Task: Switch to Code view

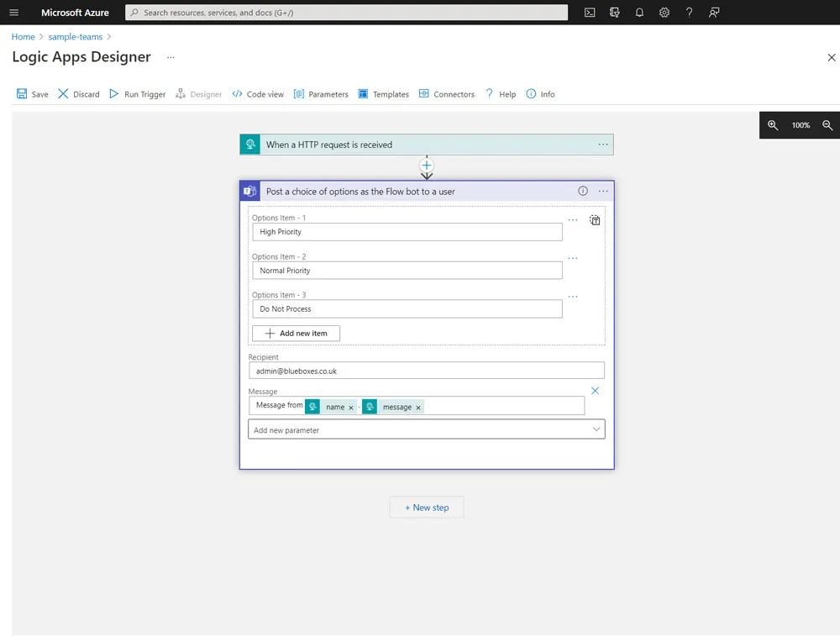Action: (x=258, y=94)
